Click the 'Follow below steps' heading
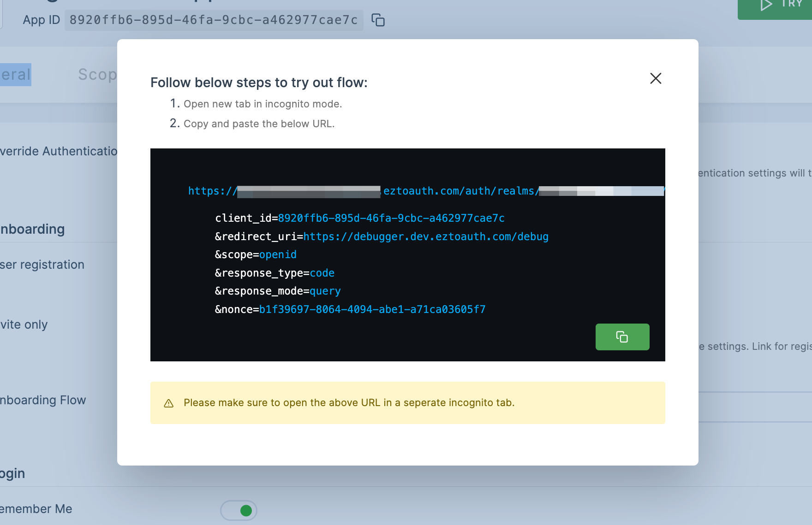812x525 pixels. (259, 83)
